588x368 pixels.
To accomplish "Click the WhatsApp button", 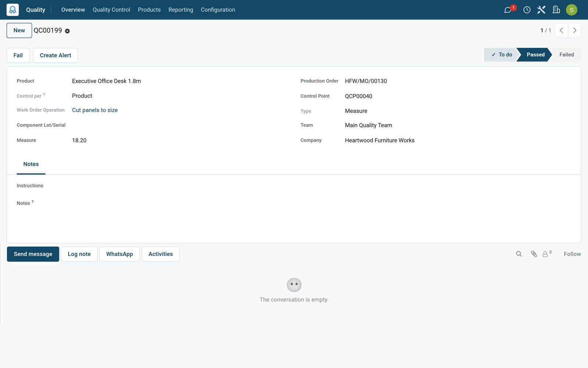I will click(119, 254).
